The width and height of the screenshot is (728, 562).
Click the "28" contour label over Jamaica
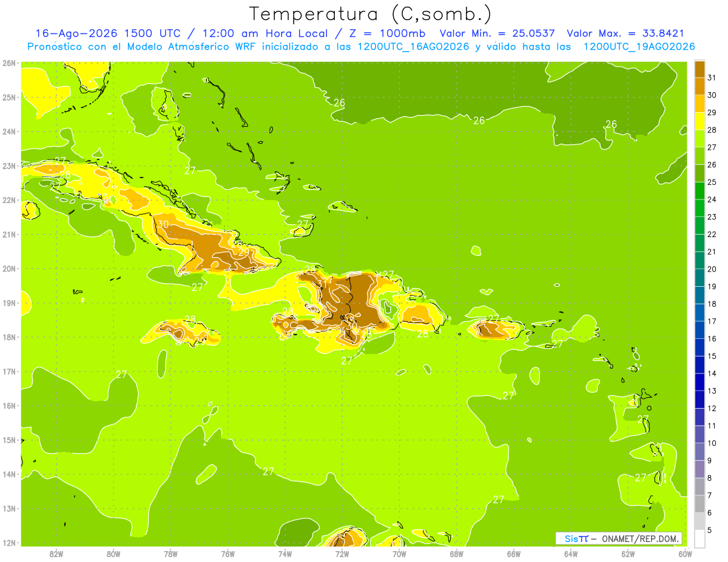click(x=190, y=319)
